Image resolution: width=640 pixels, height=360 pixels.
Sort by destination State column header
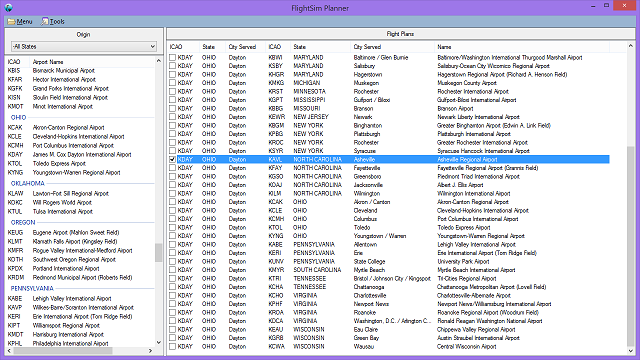click(x=321, y=47)
